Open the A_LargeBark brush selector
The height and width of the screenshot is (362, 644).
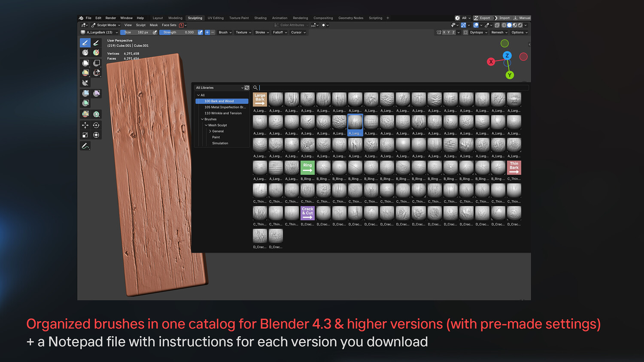(x=99, y=32)
